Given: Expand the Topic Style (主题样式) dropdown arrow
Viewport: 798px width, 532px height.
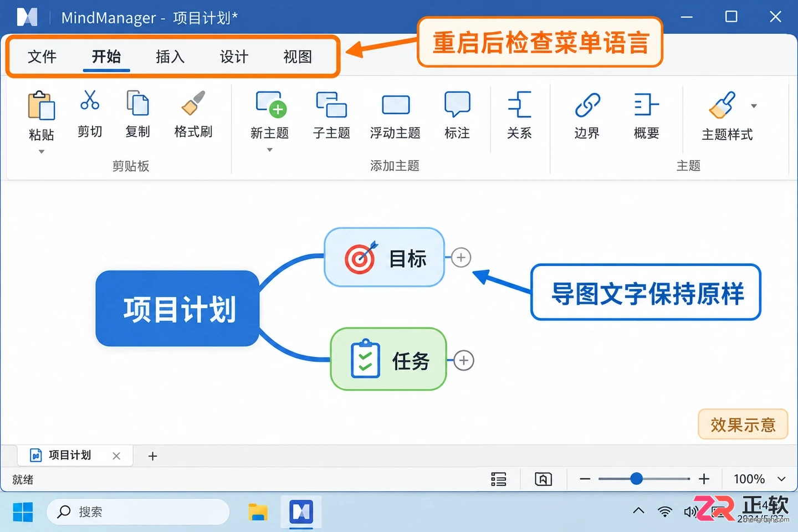Looking at the screenshot, I should point(754,106).
